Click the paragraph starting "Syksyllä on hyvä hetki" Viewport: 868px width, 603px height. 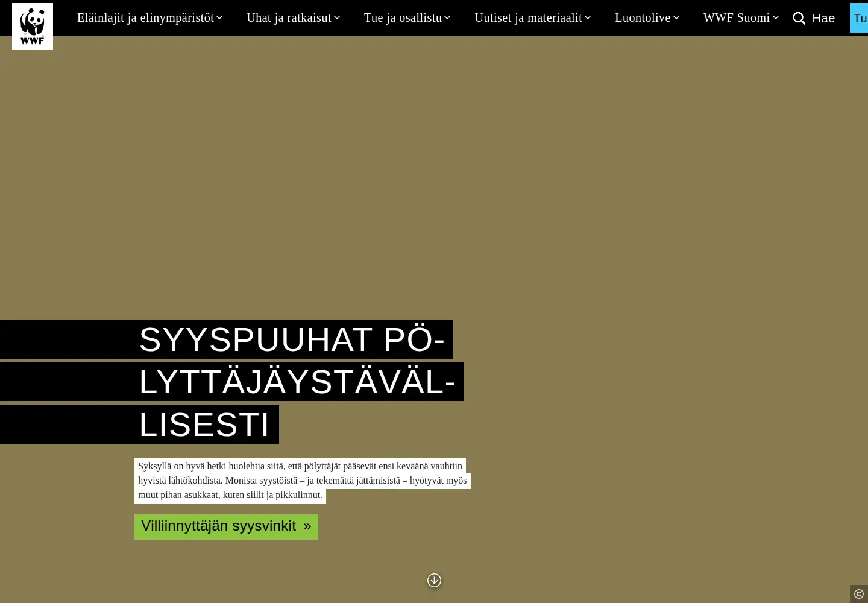click(x=302, y=481)
